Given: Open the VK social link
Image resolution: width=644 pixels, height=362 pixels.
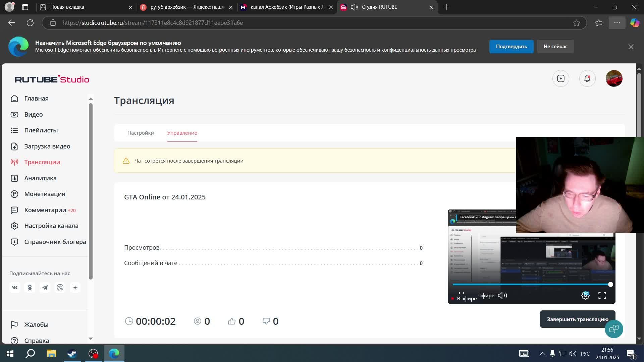Looking at the screenshot, I should 15,288.
